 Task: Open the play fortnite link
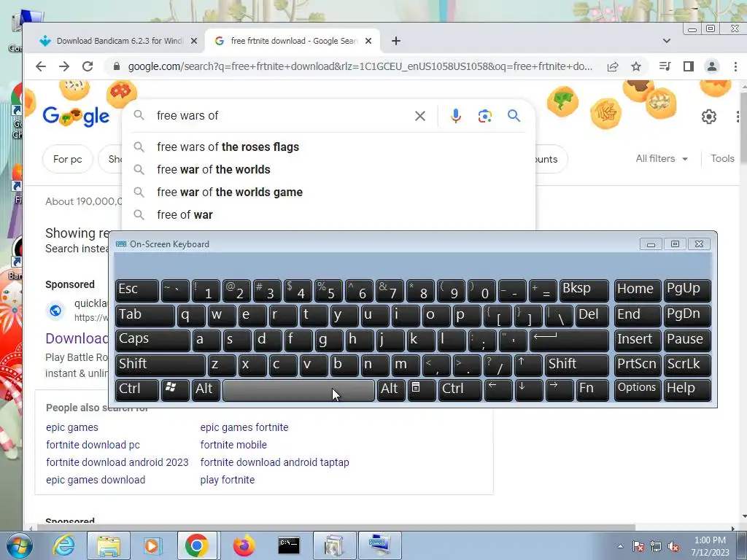228,480
